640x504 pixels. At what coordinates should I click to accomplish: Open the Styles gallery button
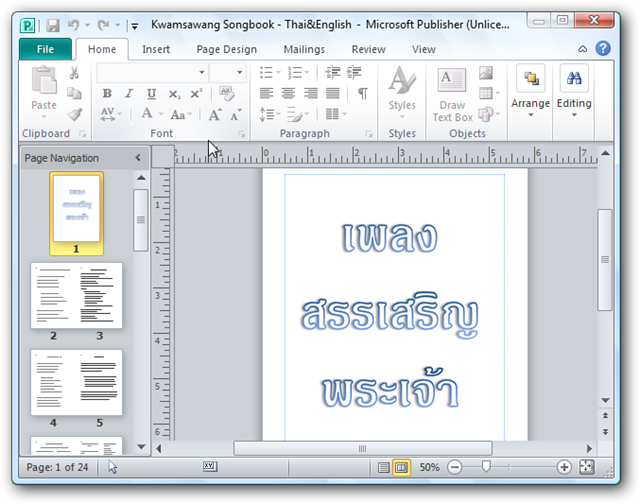(402, 92)
